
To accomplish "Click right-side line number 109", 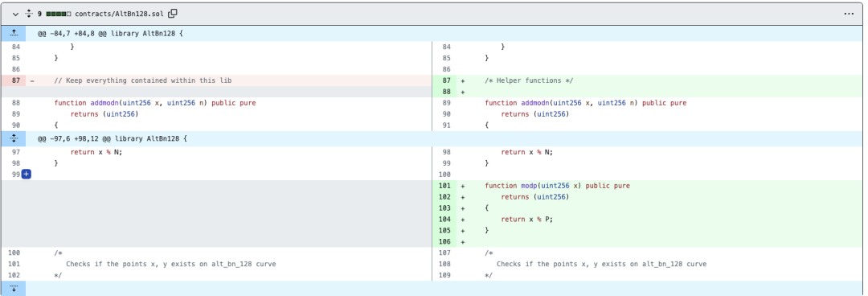I will coord(444,275).
